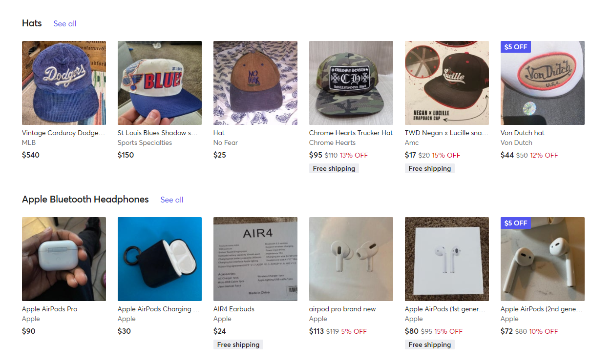Viewport: 612px width, 364px height.
Task: View the Apple AirPods Charging case image
Action: (x=160, y=259)
